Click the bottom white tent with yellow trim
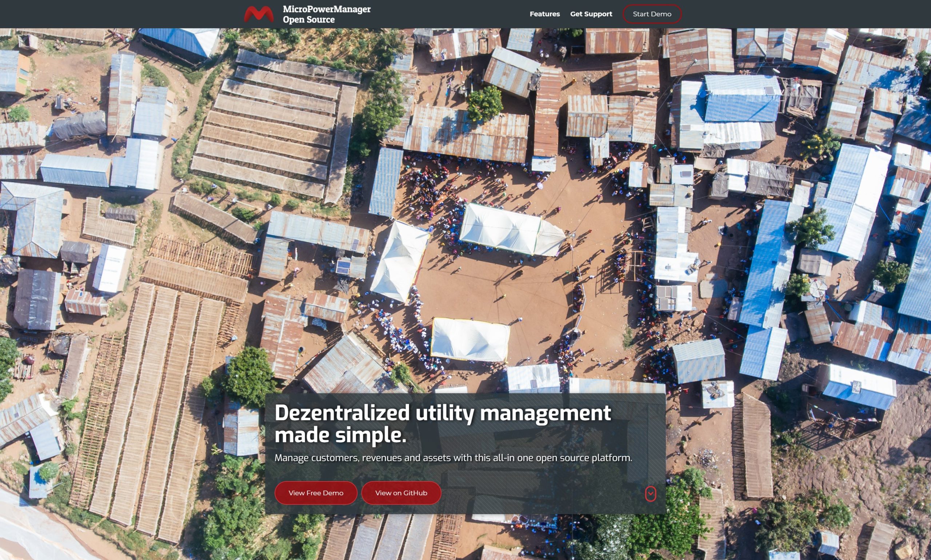Viewport: 931px width, 560px height. pos(470,340)
